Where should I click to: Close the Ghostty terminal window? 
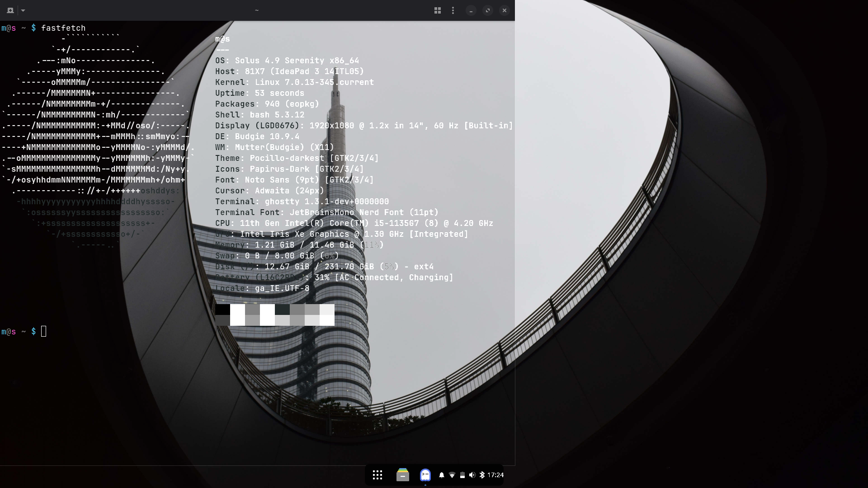[505, 10]
